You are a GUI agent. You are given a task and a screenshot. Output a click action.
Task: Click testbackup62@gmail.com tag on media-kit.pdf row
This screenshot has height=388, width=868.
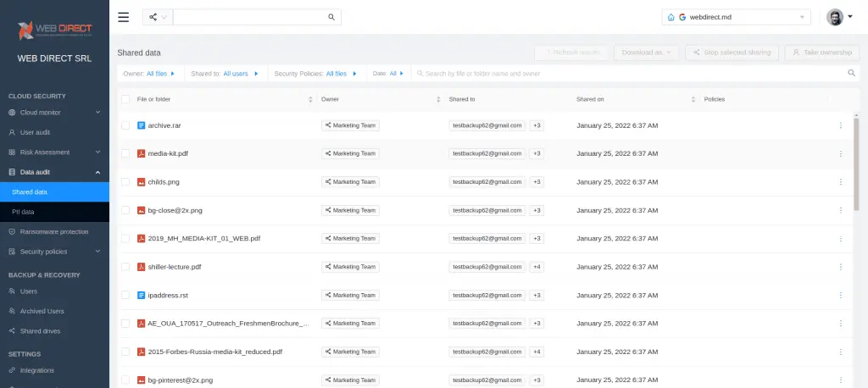[x=487, y=153]
